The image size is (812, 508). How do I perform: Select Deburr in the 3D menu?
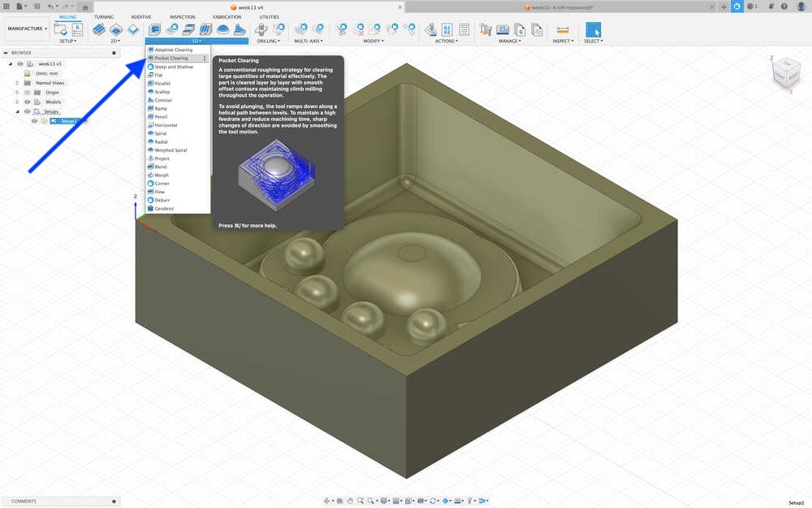point(178,200)
